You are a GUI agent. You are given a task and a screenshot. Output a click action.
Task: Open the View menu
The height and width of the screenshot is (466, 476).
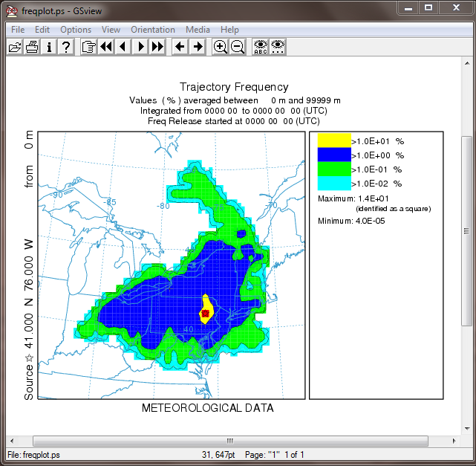point(111,30)
